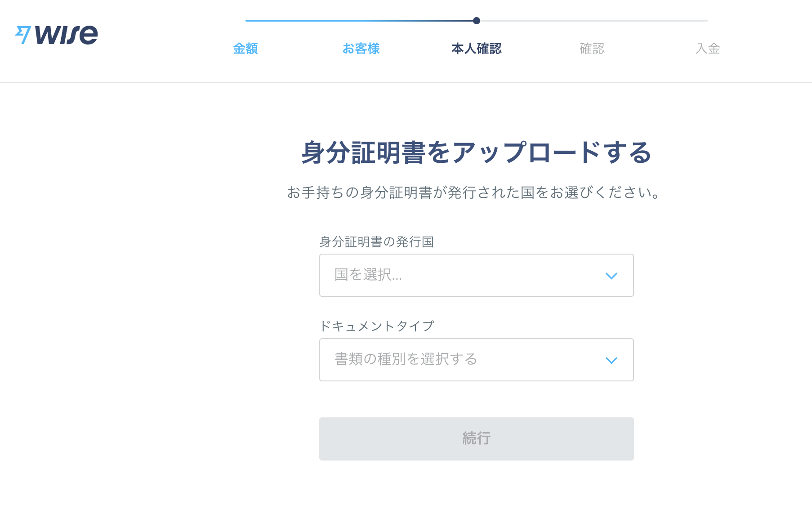Click the 入金 step label
This screenshot has height=510, width=812.
[x=708, y=49]
